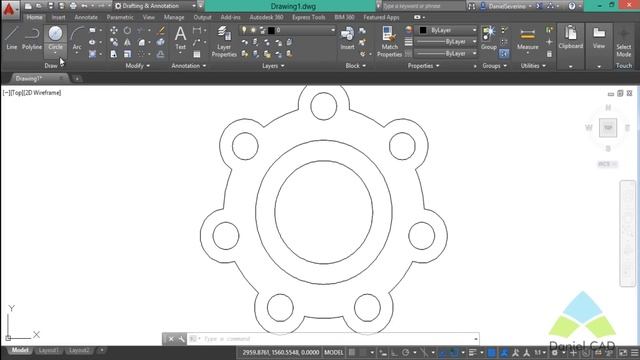This screenshot has height=360, width=640.
Task: Click the Hatch tool icon
Action: point(92,54)
